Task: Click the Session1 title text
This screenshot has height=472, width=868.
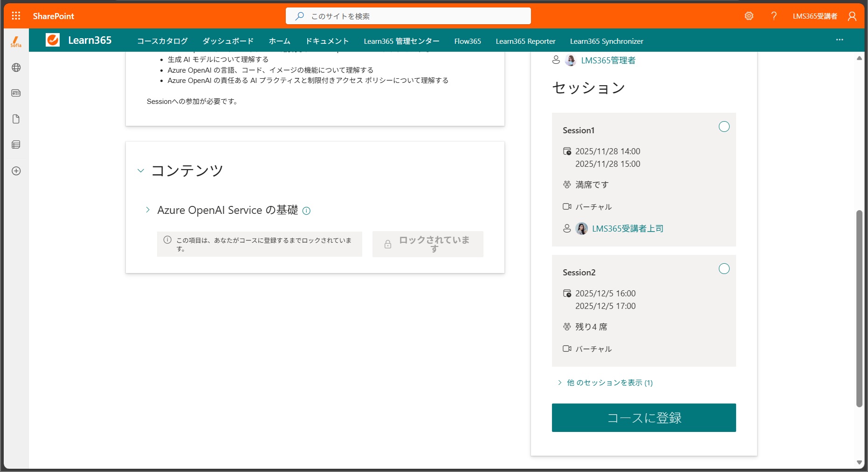Action: (x=579, y=130)
